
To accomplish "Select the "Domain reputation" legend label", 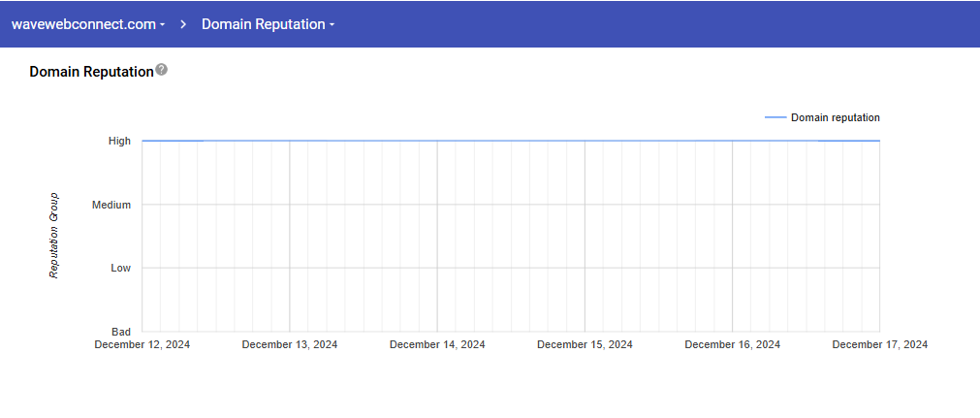I will pos(835,117).
